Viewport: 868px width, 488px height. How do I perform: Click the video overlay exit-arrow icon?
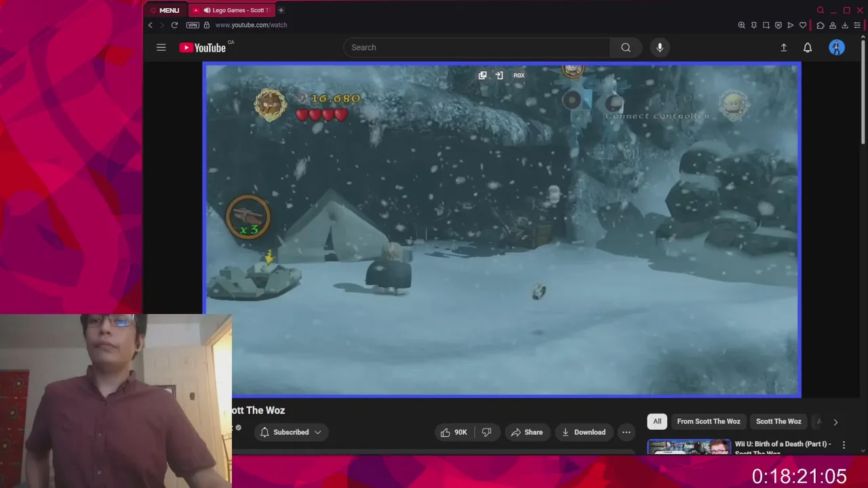(x=499, y=75)
